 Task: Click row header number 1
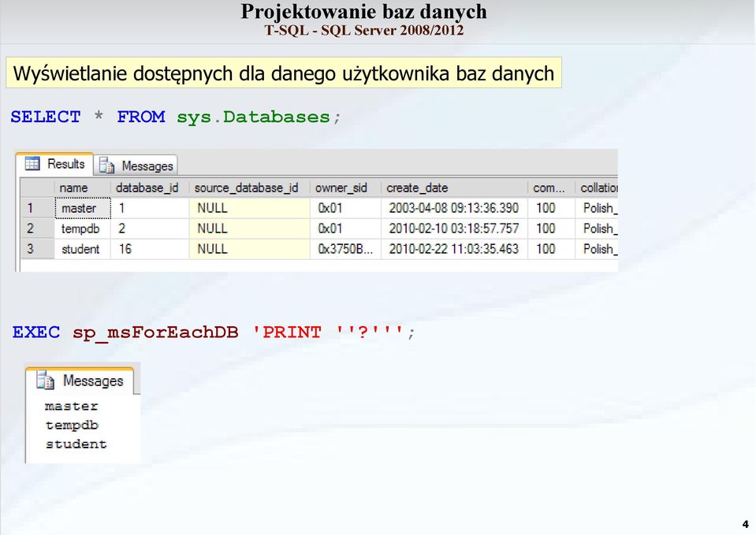[x=37, y=208]
